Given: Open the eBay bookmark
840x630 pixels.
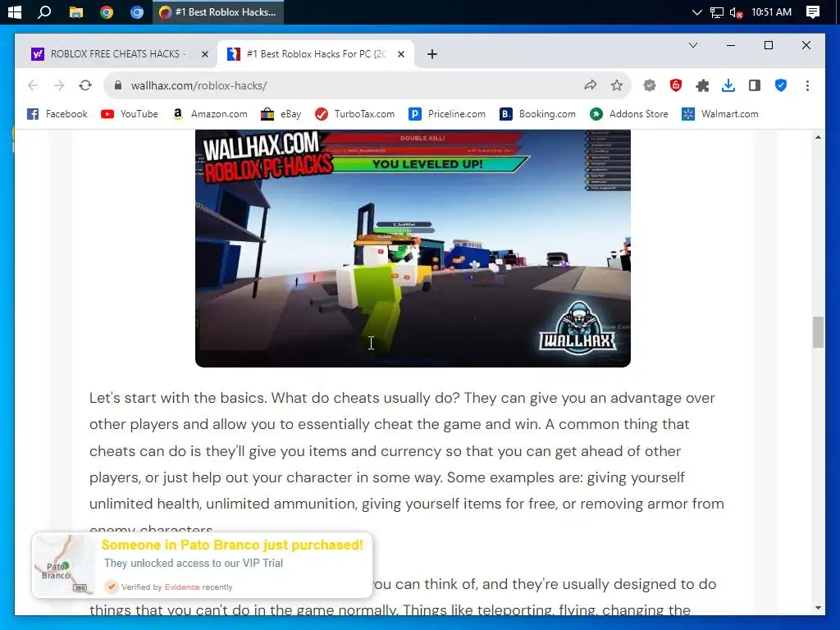Looking at the screenshot, I should 281,114.
